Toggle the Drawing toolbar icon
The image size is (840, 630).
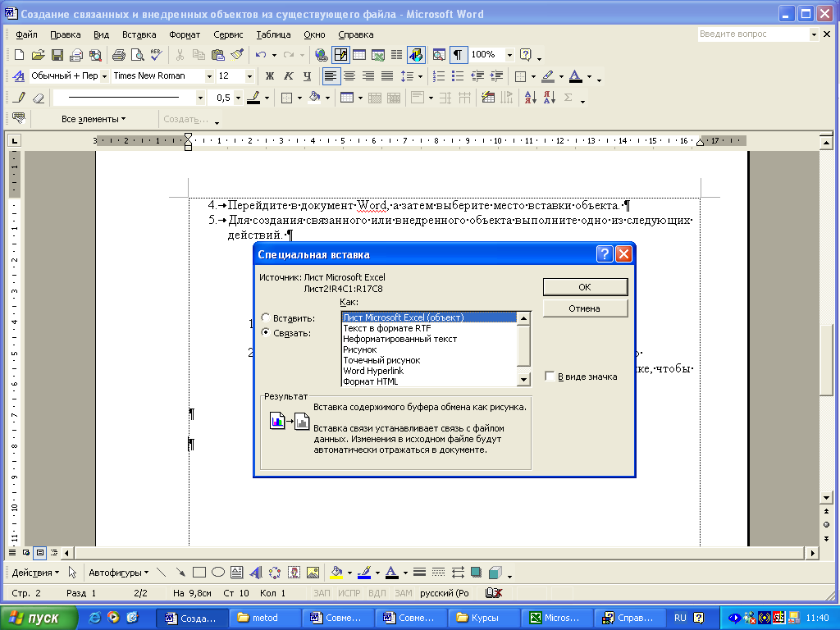click(x=416, y=55)
